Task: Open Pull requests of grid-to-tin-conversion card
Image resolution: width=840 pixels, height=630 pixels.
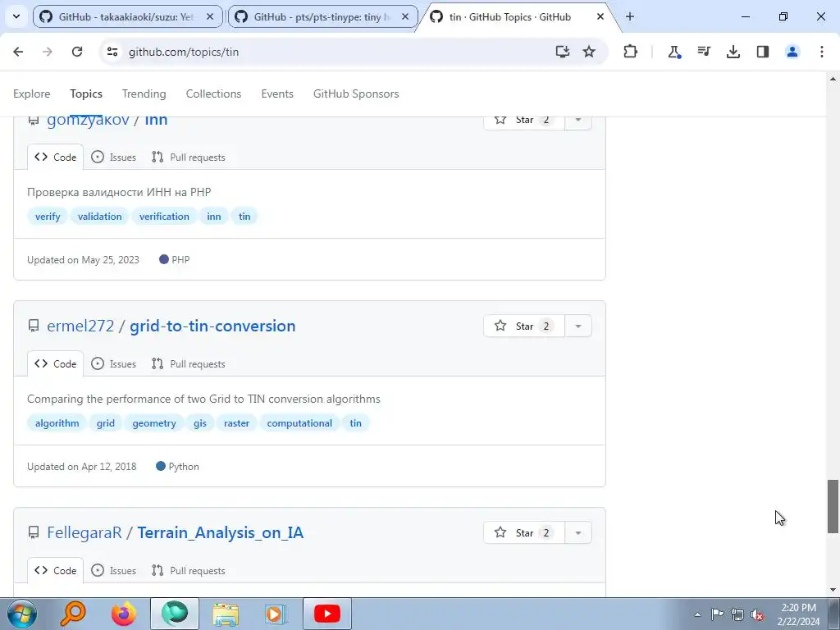Action: tap(188, 363)
